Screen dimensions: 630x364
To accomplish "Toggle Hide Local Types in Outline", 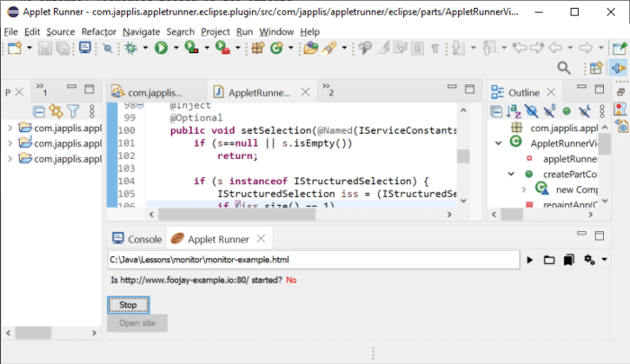I will coord(585,111).
